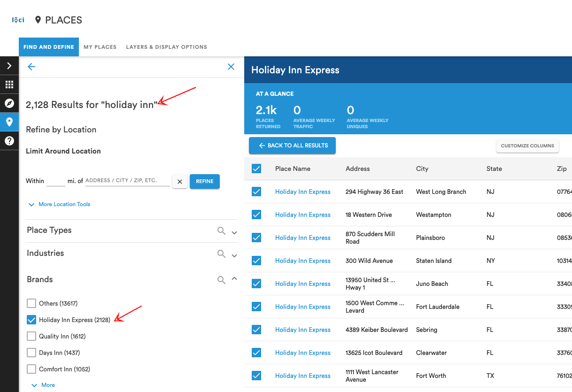Viewport: 572px width, 392px height.
Task: Switch to My Places tab
Action: [100, 47]
